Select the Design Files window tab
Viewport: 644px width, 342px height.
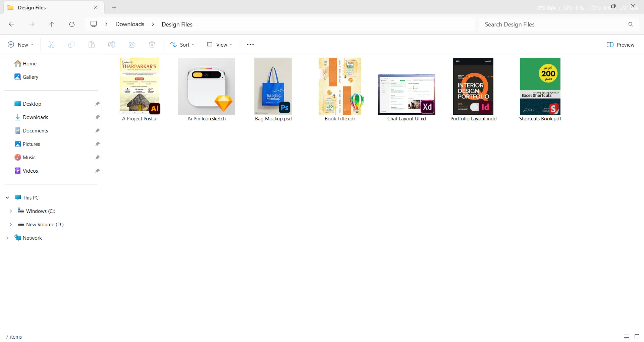pos(54,7)
